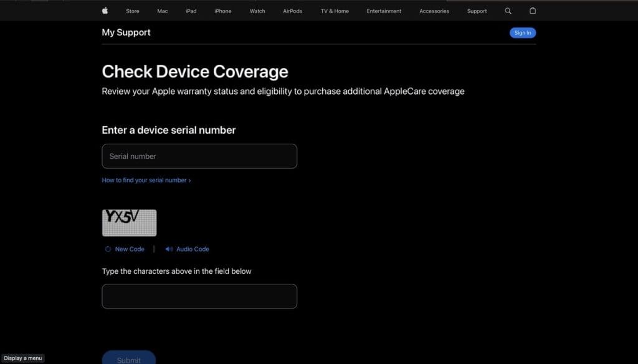Open 'How to find your serial number' link

[x=146, y=180]
